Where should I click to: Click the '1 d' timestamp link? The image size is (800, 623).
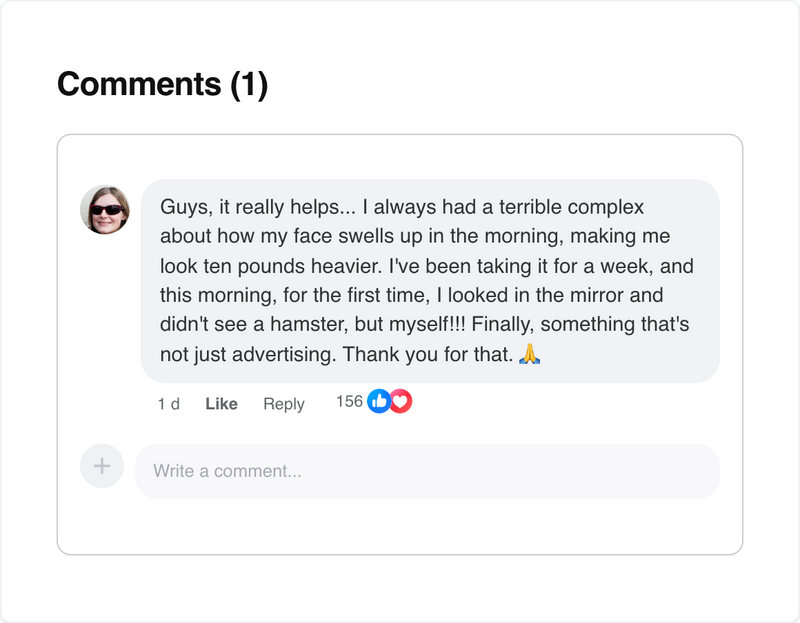168,404
